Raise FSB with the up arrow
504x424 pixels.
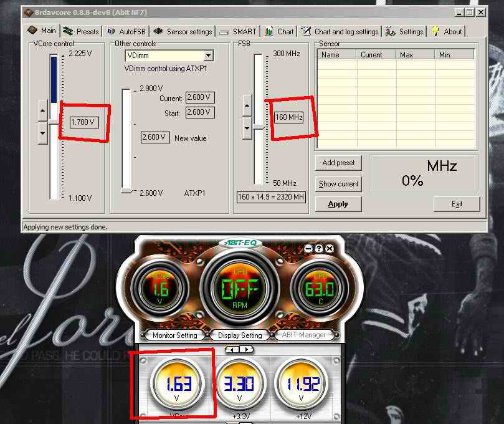pyautogui.click(x=247, y=105)
